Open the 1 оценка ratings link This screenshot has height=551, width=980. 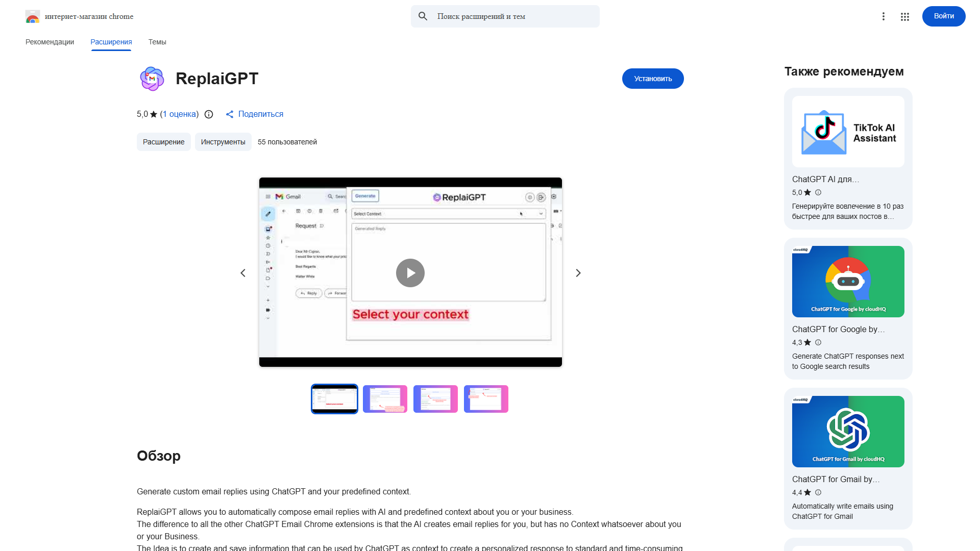(180, 114)
